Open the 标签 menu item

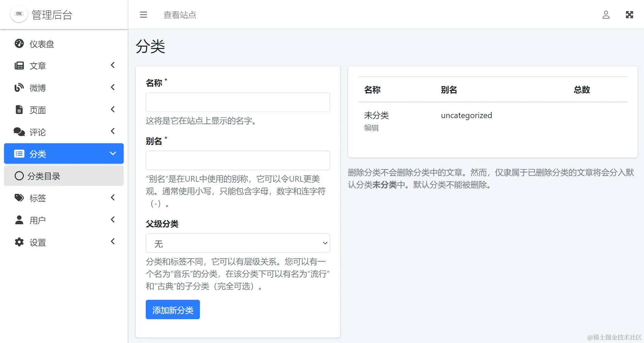coord(64,198)
